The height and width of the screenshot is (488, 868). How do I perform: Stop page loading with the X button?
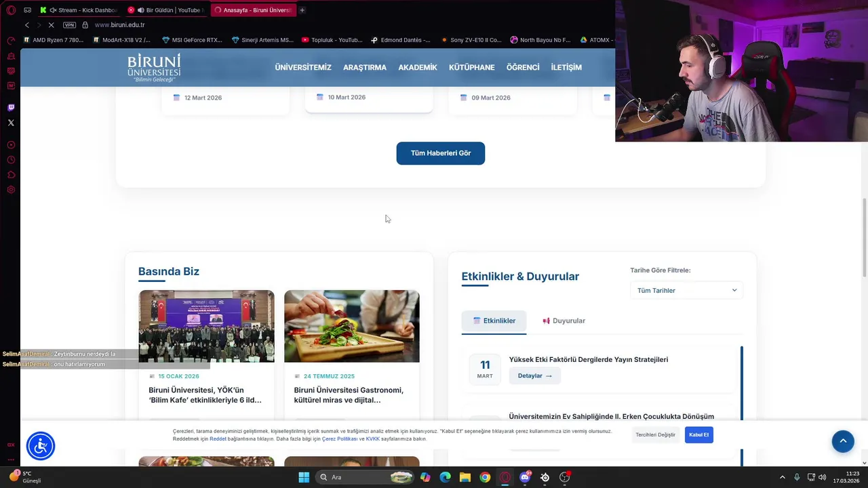coord(51,25)
